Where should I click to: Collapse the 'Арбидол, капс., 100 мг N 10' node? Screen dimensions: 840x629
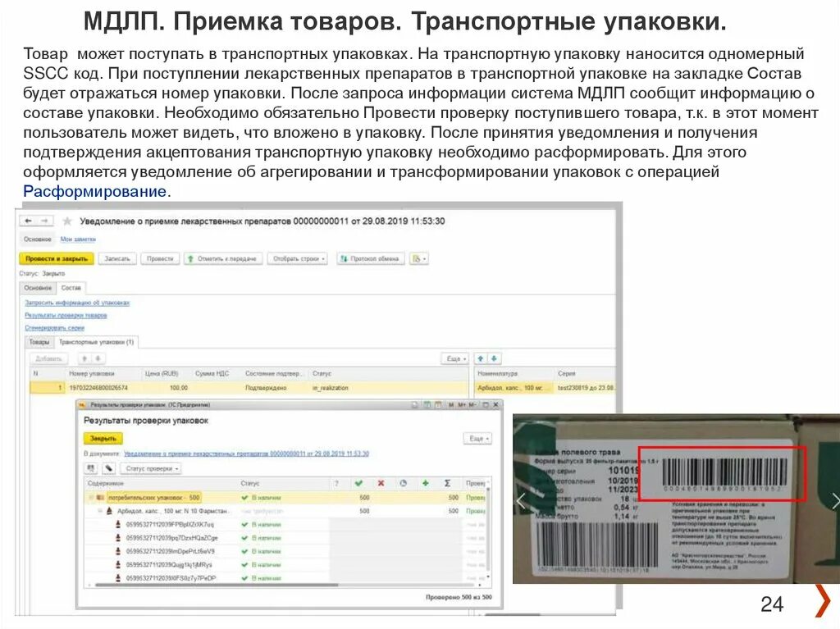click(99, 511)
